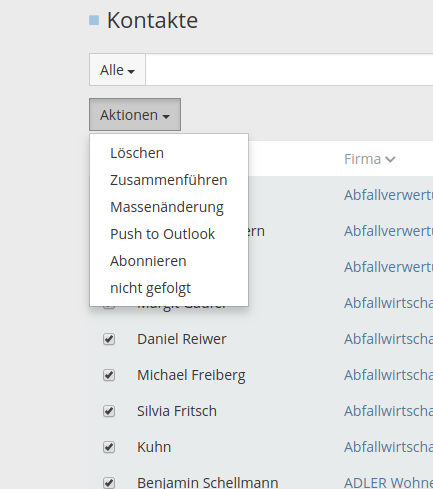Open Michael Freiberg's contact record

tap(191, 375)
